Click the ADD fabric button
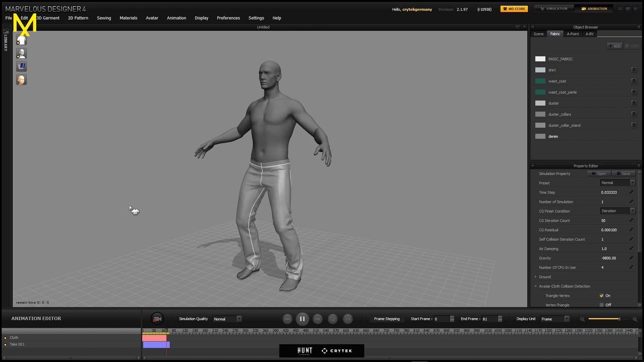644x362 pixels. [615, 46]
